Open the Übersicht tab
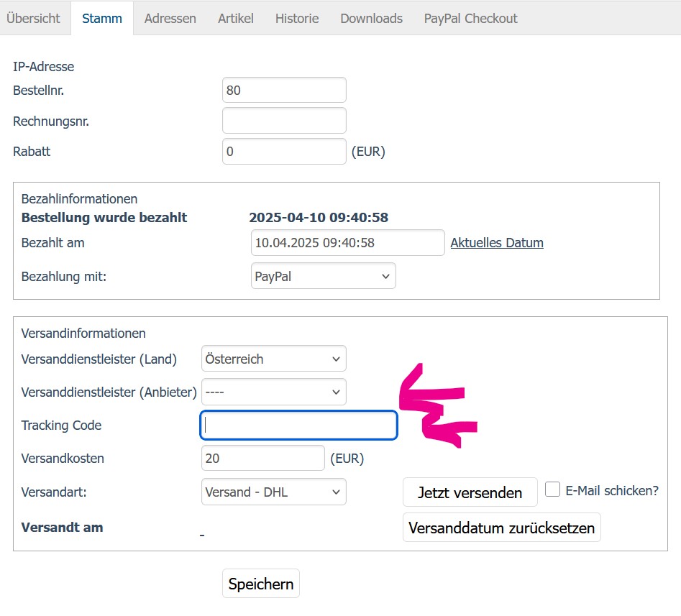681x616 pixels. coord(34,19)
